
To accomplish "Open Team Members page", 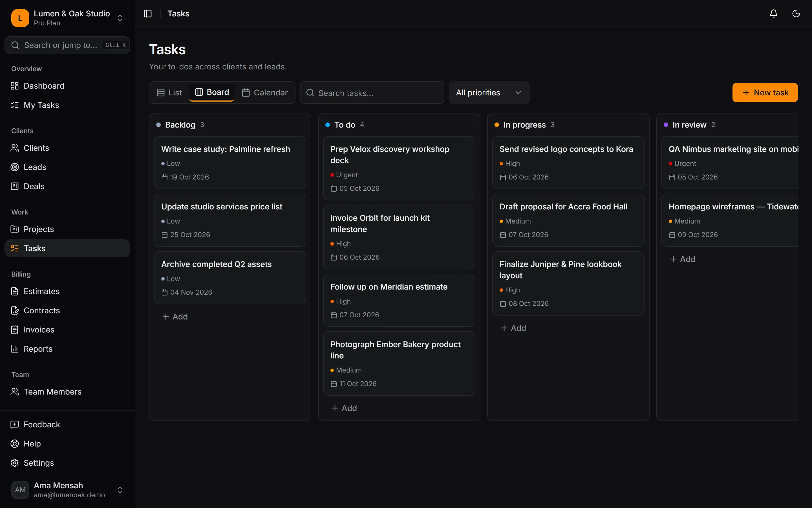I will pos(67,392).
